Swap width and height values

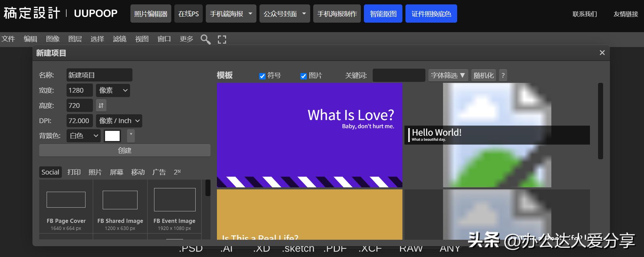pyautogui.click(x=101, y=106)
